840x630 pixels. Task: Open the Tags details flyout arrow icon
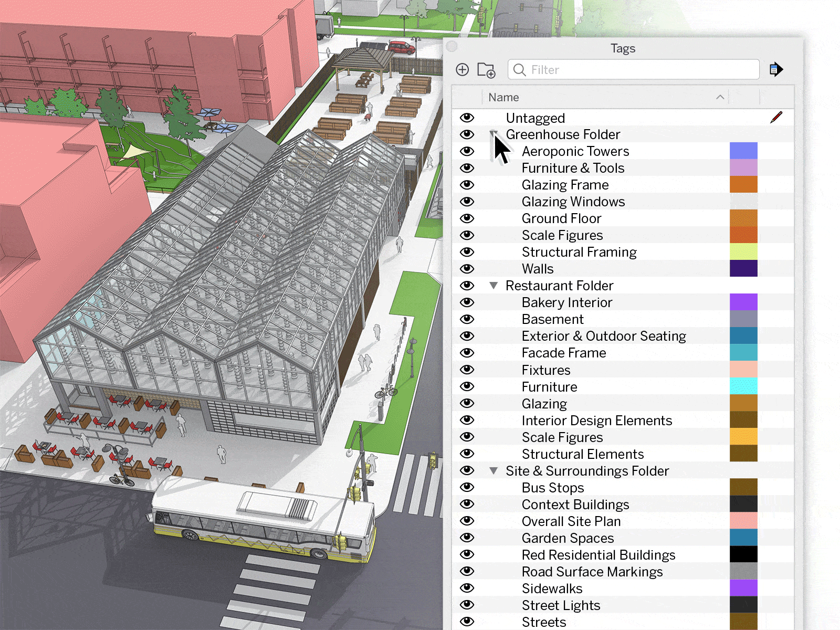pos(776,69)
